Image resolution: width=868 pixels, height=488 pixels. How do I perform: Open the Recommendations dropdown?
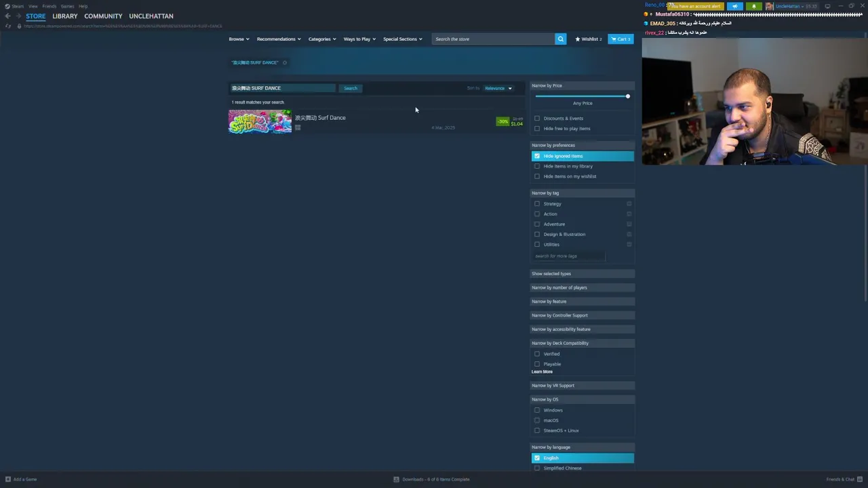click(x=279, y=39)
